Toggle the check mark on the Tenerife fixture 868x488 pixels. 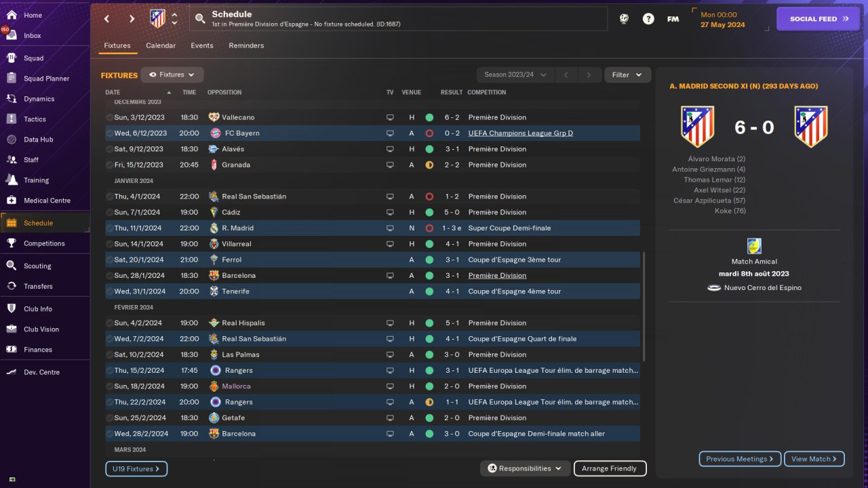[x=109, y=291]
